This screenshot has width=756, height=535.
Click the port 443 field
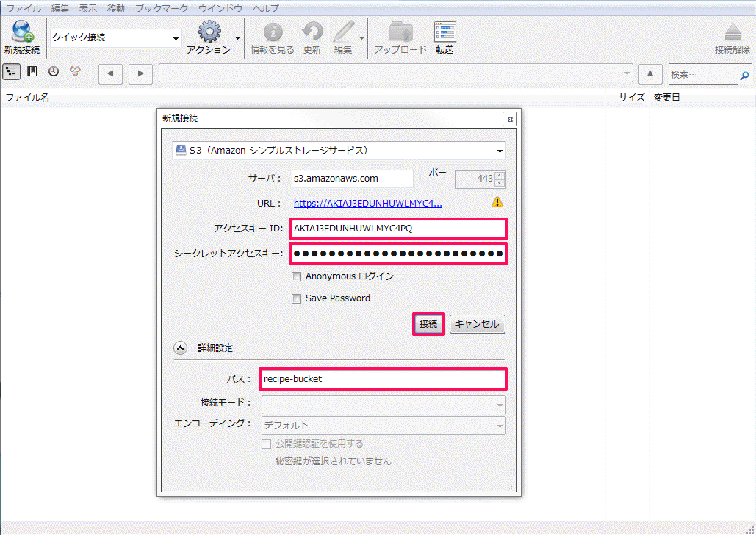click(475, 179)
